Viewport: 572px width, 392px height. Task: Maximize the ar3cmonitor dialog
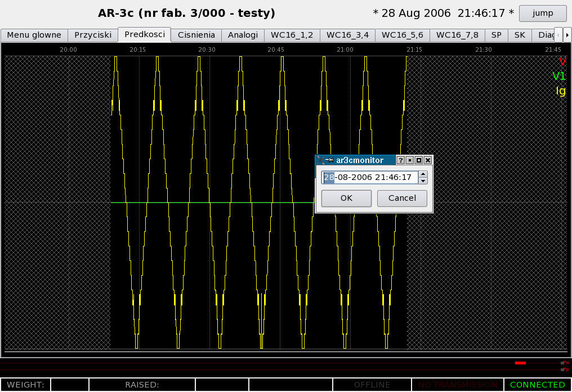coord(419,160)
